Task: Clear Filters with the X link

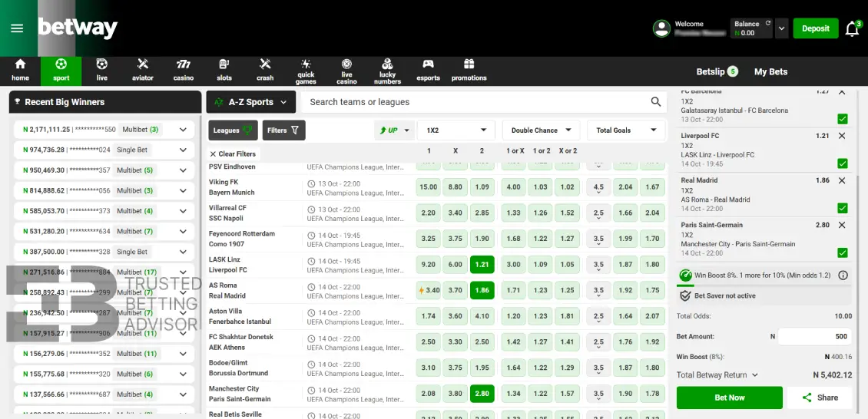Action: [233, 154]
